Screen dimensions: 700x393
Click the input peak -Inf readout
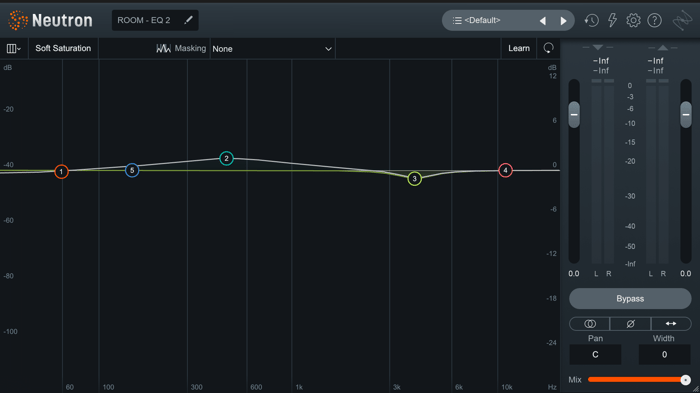[601, 61]
